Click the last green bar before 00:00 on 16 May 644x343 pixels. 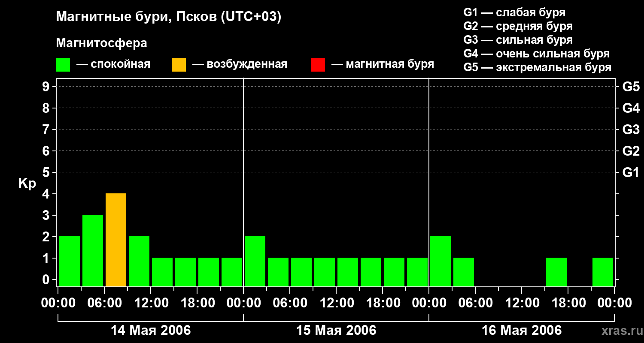point(417,272)
